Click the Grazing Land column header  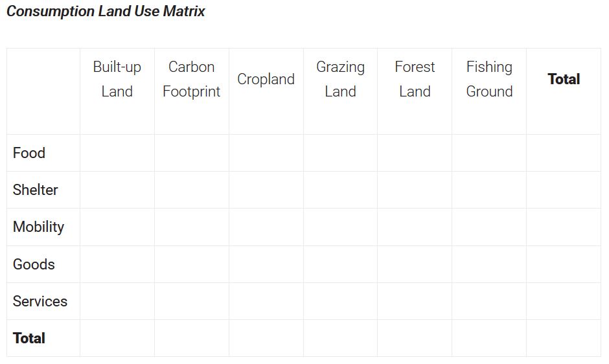click(x=340, y=79)
